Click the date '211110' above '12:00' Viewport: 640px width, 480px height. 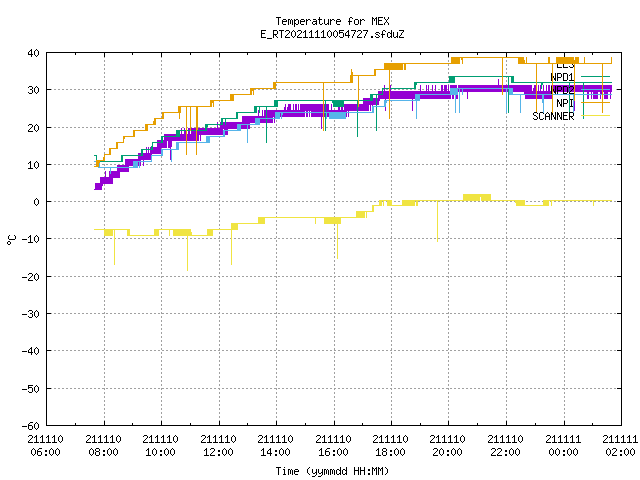click(218, 439)
